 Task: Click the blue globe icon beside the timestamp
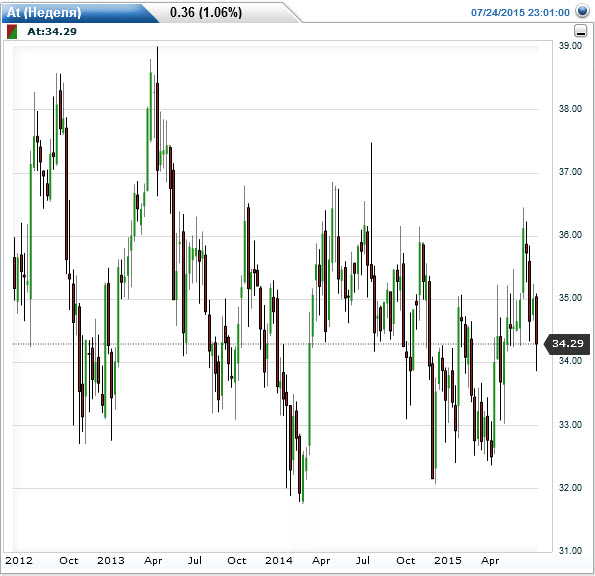pyautogui.click(x=582, y=11)
